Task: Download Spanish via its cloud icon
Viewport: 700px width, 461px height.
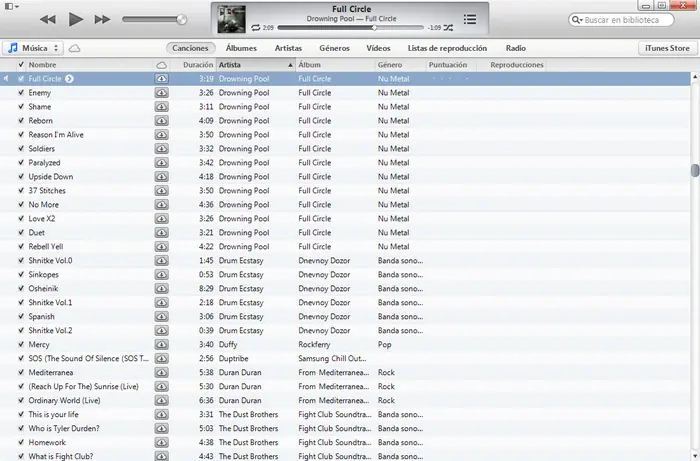Action: click(162, 316)
